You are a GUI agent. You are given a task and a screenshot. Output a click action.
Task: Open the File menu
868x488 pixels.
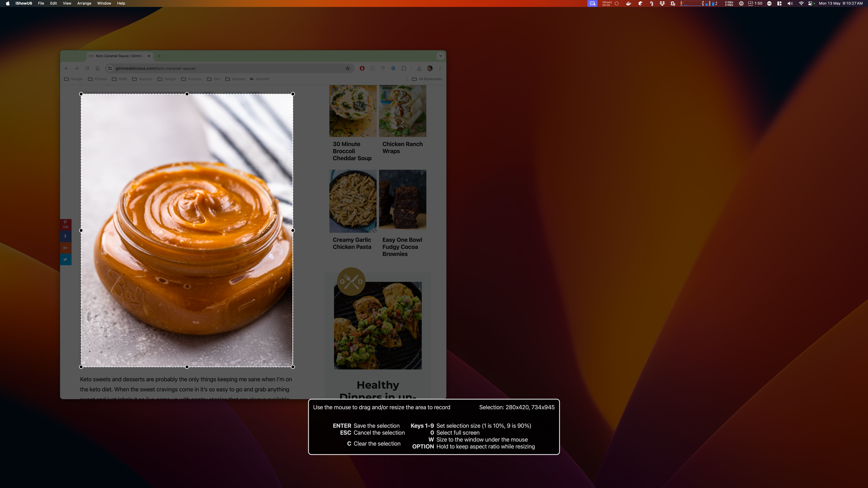coord(41,3)
